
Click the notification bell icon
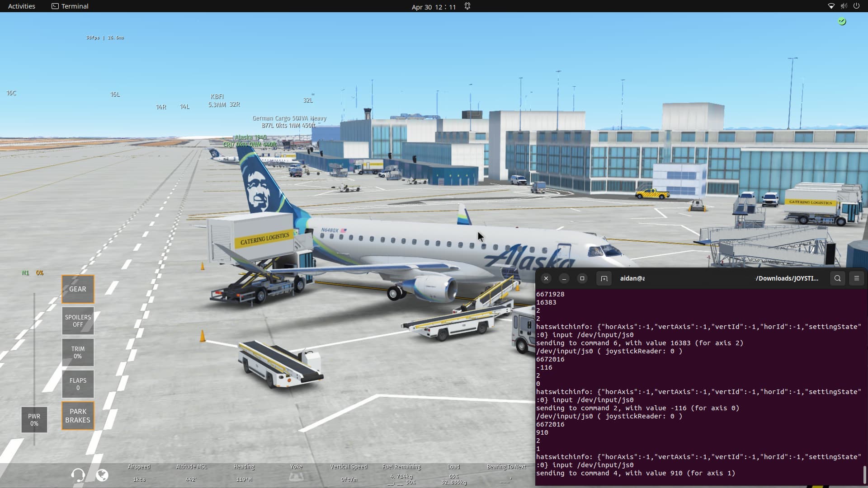coord(467,6)
